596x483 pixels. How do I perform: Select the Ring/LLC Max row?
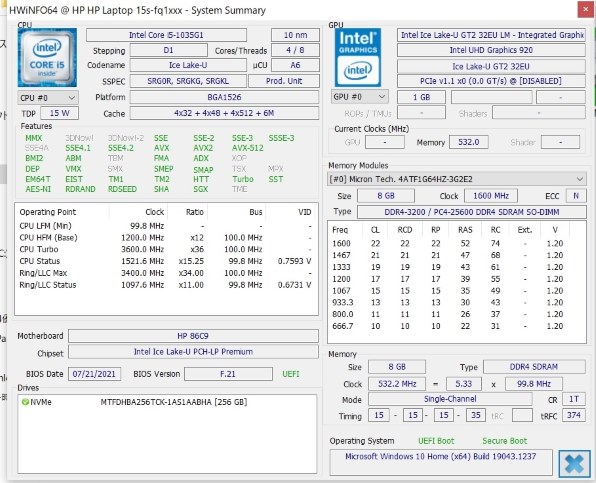166,273
